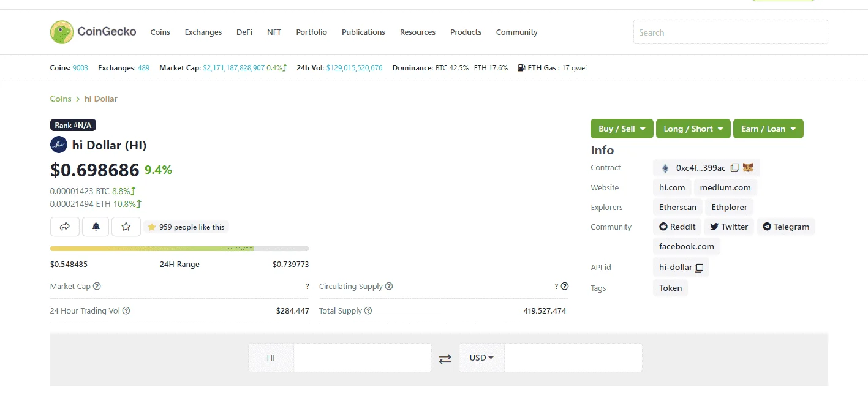Open Portfolio menu item
The image size is (868, 406).
(311, 32)
